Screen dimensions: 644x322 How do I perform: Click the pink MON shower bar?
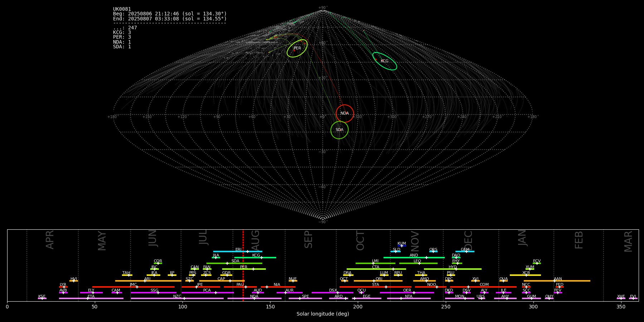460,298
